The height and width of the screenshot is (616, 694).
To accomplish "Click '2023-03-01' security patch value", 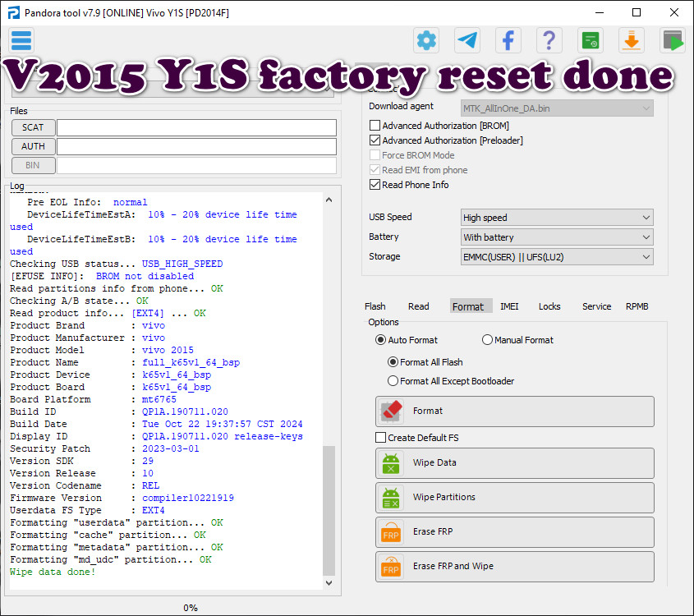I will coord(170,448).
